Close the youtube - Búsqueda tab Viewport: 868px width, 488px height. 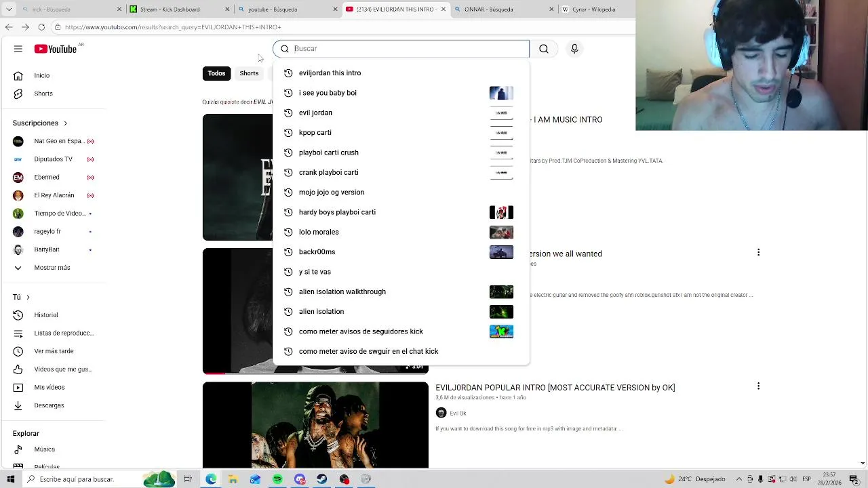click(x=335, y=9)
